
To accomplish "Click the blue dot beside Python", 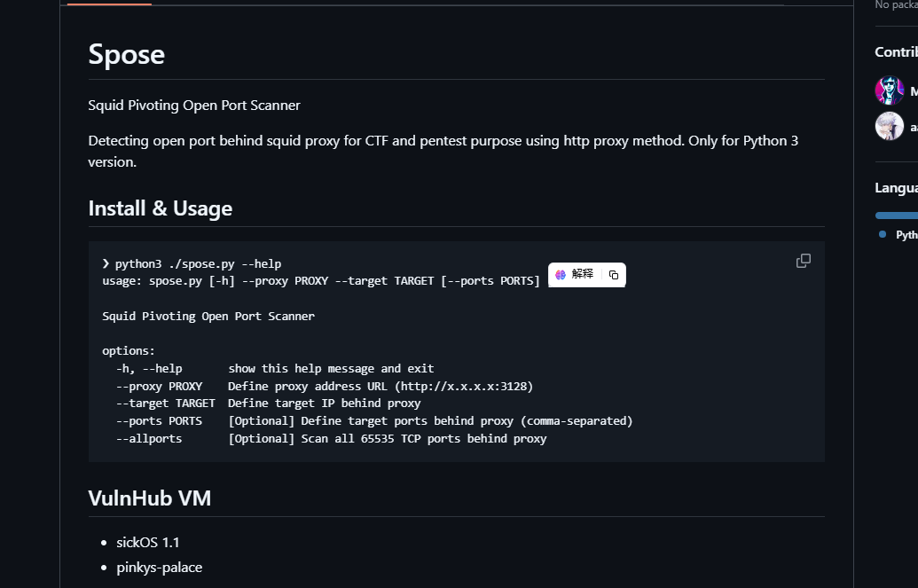I will pyautogui.click(x=883, y=234).
